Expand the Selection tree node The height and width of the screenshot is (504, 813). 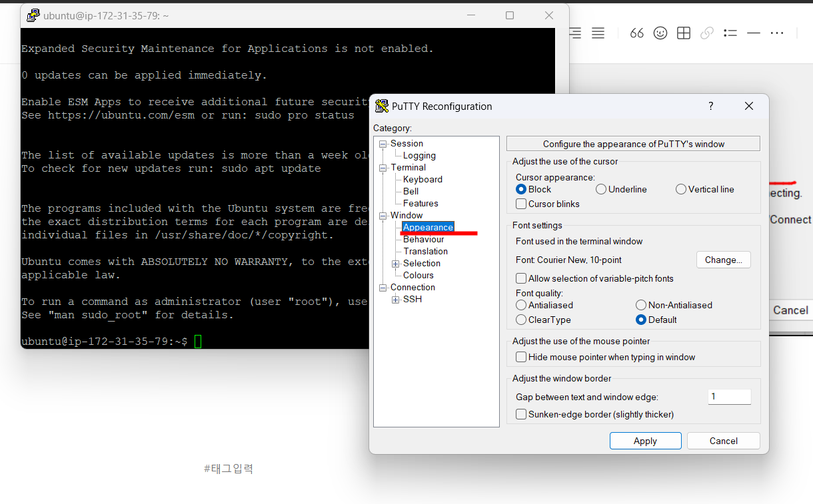(396, 263)
